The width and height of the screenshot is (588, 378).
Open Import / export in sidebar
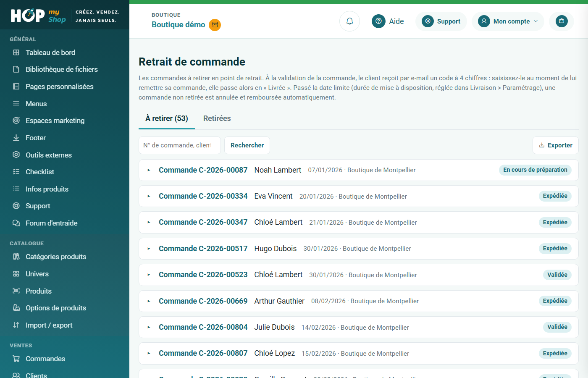click(49, 325)
